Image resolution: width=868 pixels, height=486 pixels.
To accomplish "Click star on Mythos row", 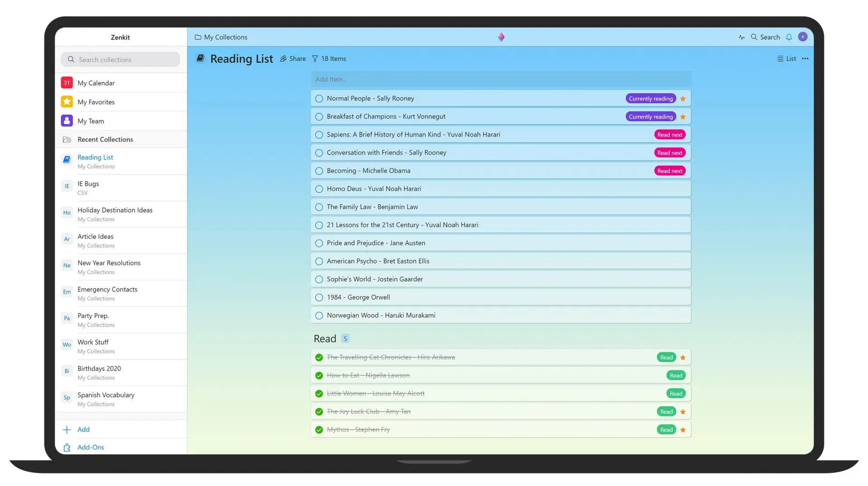I will [683, 430].
